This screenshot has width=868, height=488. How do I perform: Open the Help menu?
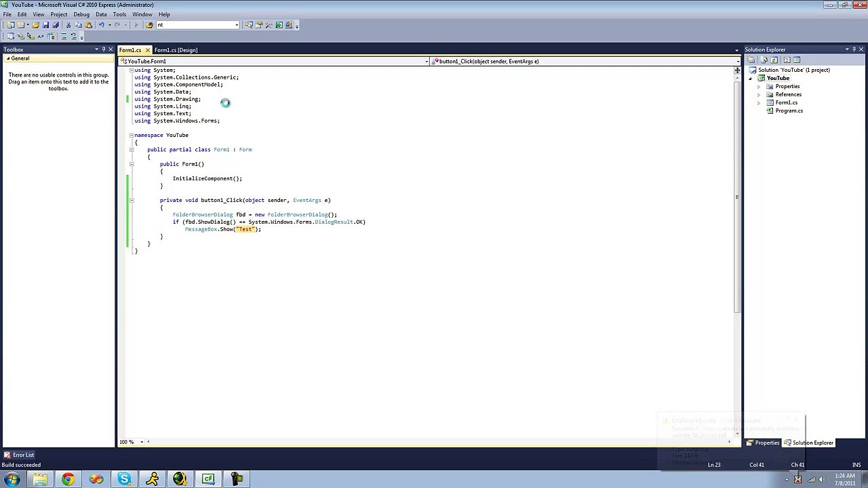point(164,14)
